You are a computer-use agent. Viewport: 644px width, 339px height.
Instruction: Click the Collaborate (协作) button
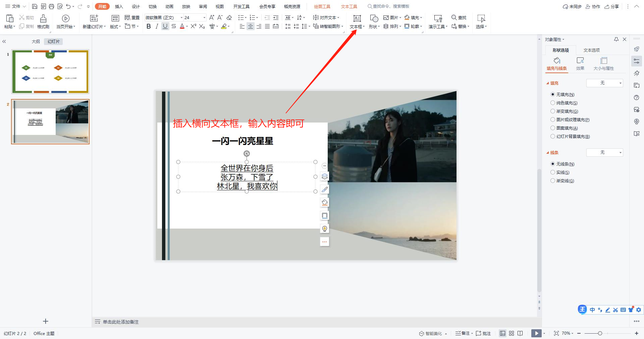click(x=593, y=6)
